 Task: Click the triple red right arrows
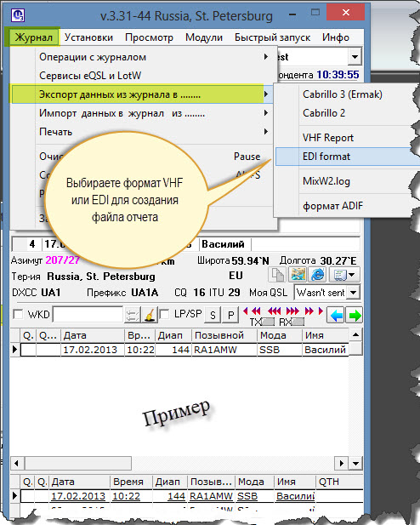292,311
